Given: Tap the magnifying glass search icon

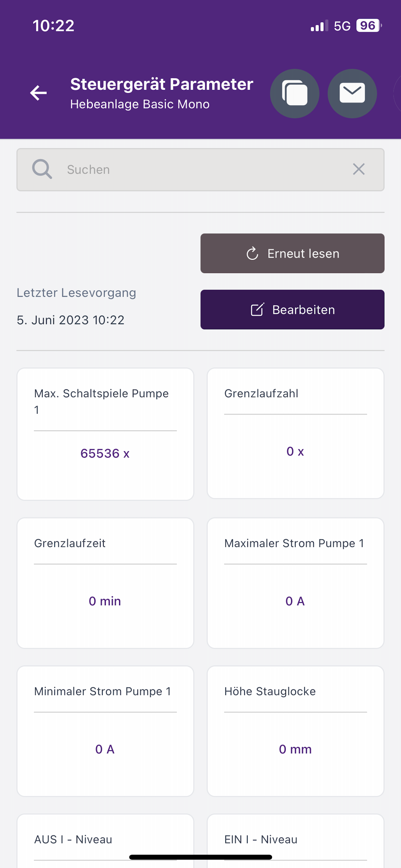Looking at the screenshot, I should coord(42,169).
